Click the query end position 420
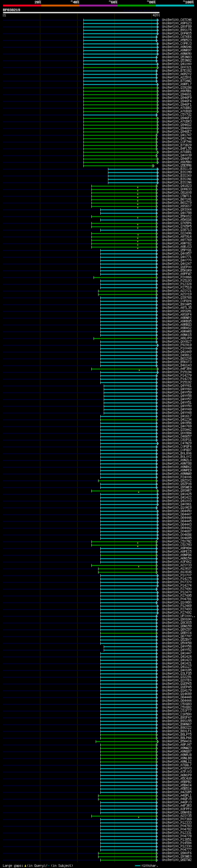Screen dimensions: 197x868 click(155, 15)
